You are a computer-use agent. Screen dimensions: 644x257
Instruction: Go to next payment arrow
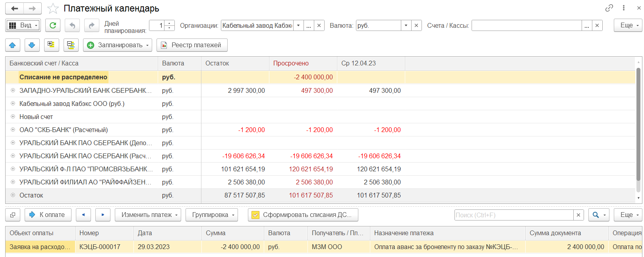pos(103,215)
